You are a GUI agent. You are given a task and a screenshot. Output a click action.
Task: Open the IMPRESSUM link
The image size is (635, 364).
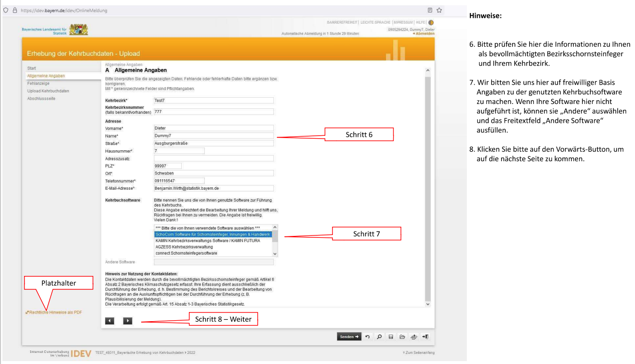point(403,23)
